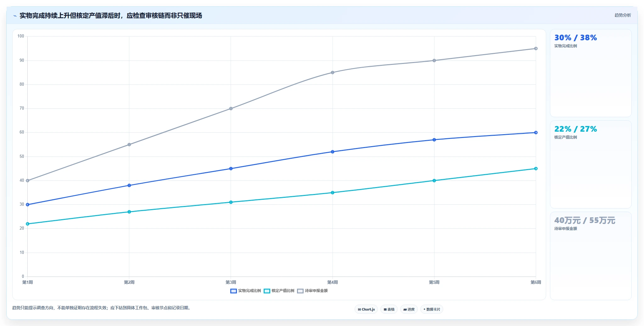The image size is (644, 326).
Task: Click the 实物完成比例 caption in the first KPI card
Action: [x=565, y=46]
